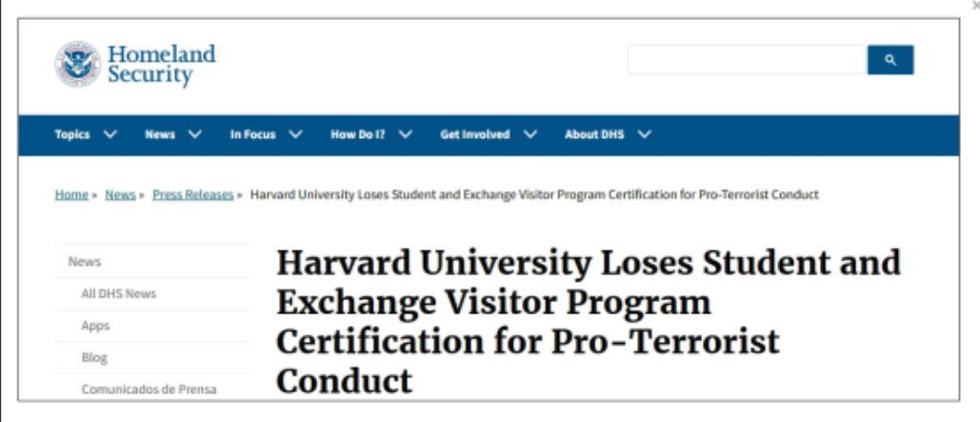Screen dimensions: 980x422
Task: Focus the site search input field
Action: pyautogui.click(x=748, y=60)
